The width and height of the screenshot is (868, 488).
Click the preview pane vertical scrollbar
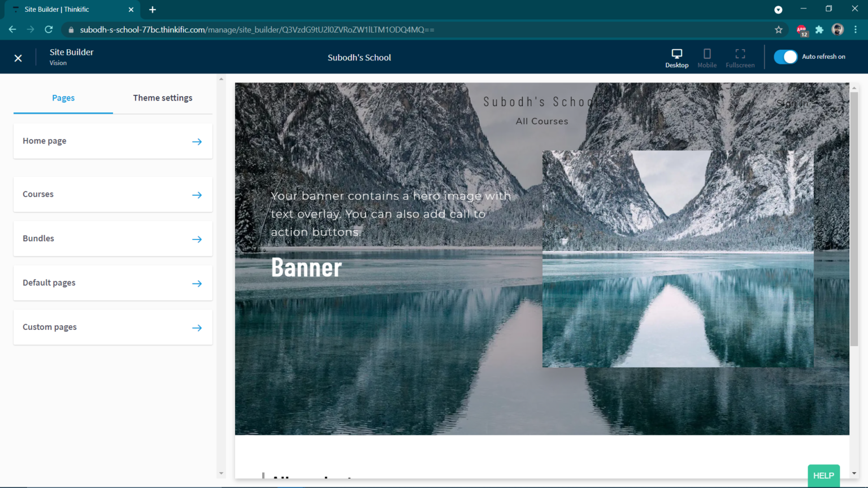click(x=854, y=220)
